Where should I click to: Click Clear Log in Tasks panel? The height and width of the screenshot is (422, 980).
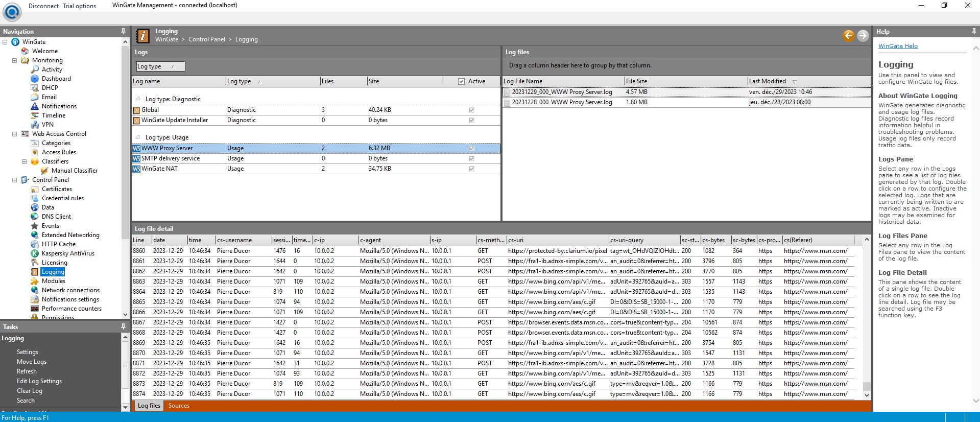click(x=30, y=391)
